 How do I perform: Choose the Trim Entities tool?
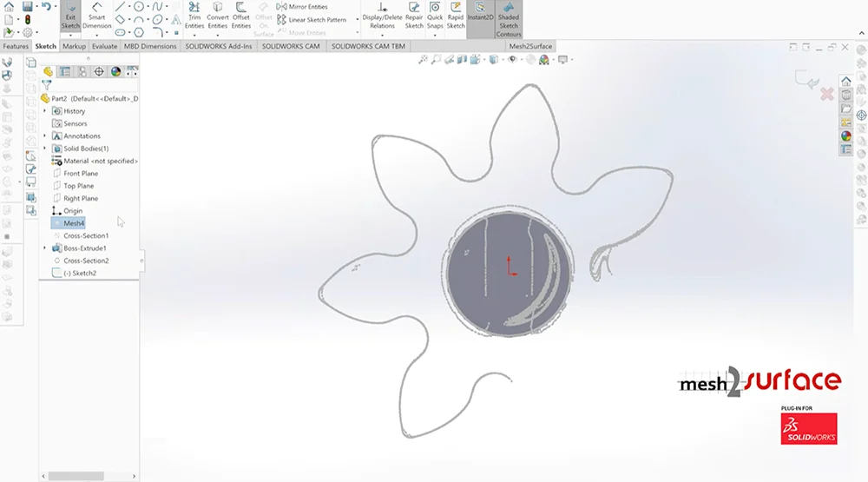tap(194, 17)
